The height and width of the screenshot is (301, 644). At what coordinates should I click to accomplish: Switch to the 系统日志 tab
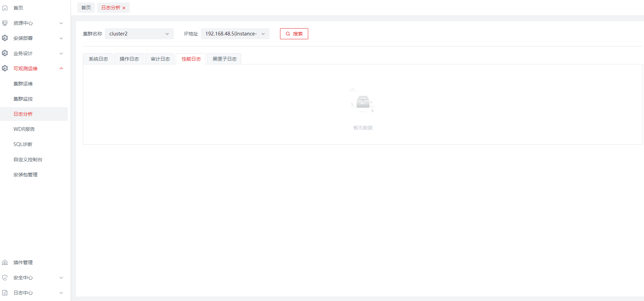[98, 59]
